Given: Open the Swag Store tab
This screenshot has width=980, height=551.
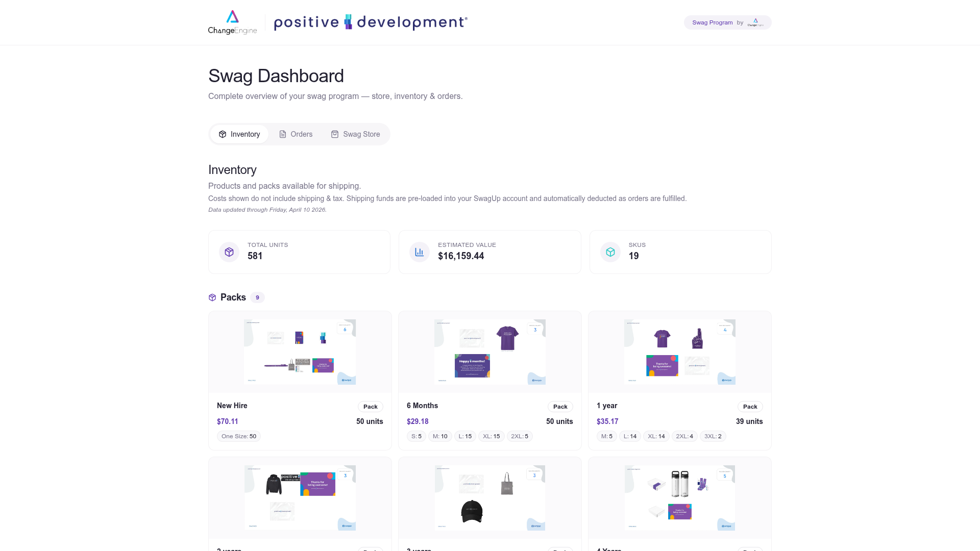Looking at the screenshot, I should click(355, 134).
